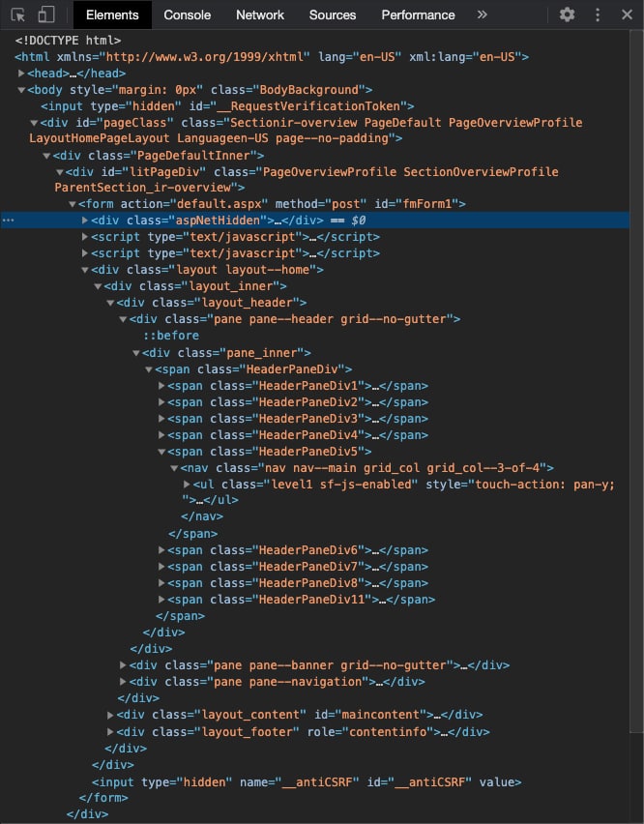Viewport: 644px width, 824px height.
Task: Expand the HeaderPaneDiv7 span
Action: point(161,567)
